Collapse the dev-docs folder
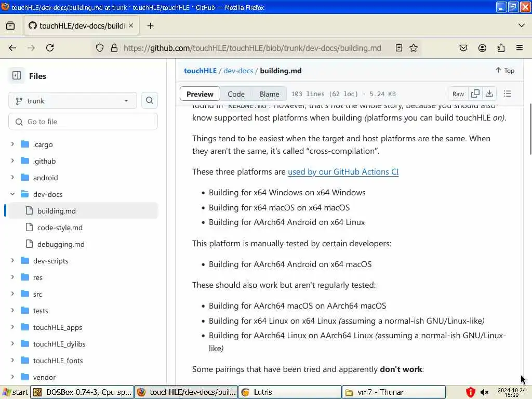The height and width of the screenshot is (399, 532). point(12,194)
